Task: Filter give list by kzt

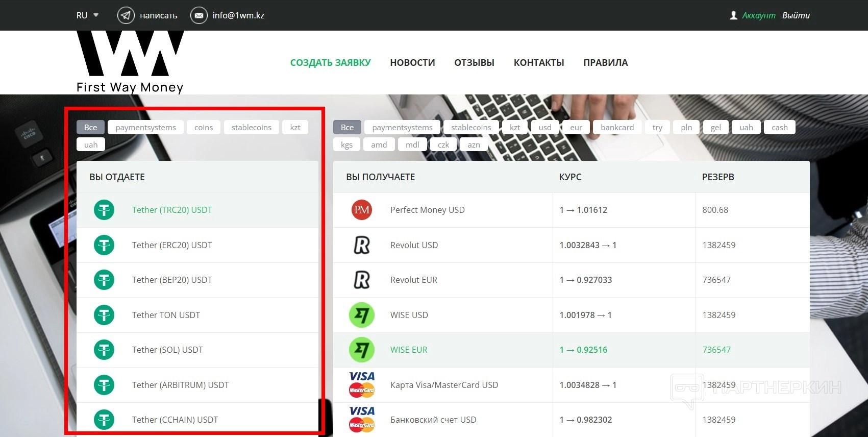Action: pyautogui.click(x=295, y=127)
